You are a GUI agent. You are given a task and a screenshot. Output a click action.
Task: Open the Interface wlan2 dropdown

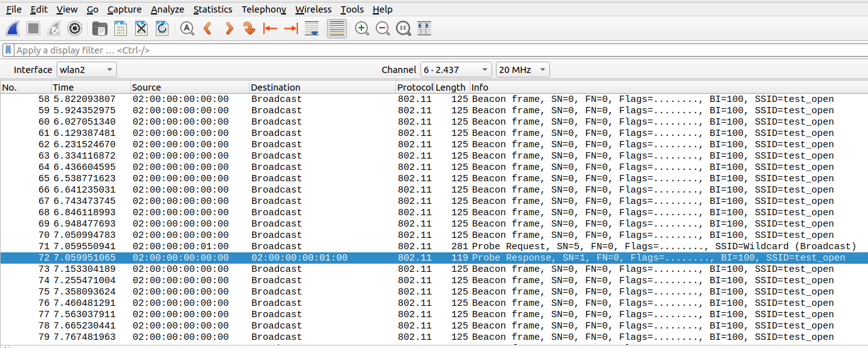pos(87,70)
